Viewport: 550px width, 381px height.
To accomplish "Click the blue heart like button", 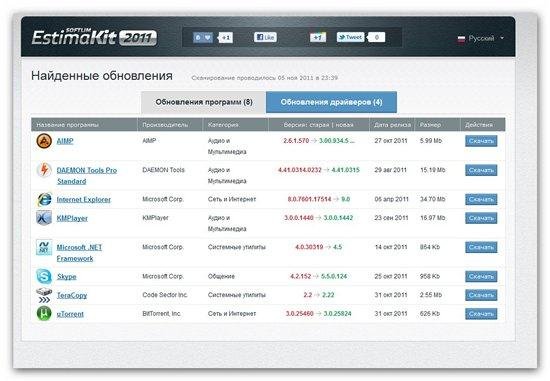I will [x=203, y=38].
